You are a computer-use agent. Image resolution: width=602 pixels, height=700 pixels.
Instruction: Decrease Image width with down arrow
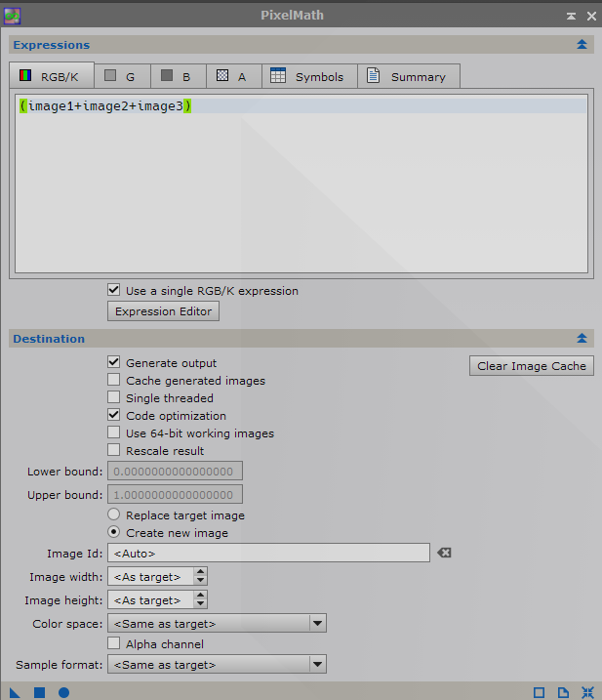coord(200,581)
